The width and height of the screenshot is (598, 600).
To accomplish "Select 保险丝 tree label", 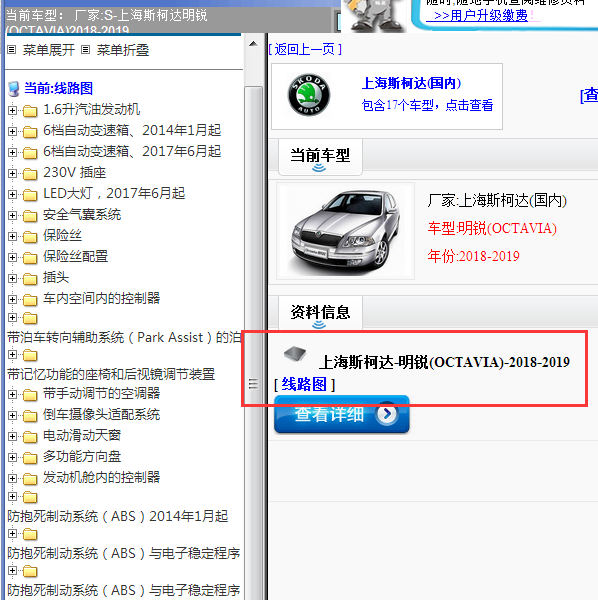I will [x=62, y=235].
